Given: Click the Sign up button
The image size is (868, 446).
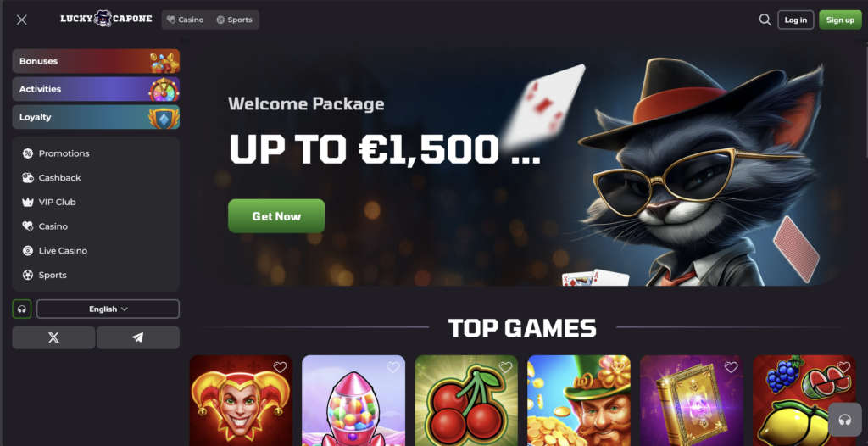Looking at the screenshot, I should (840, 20).
